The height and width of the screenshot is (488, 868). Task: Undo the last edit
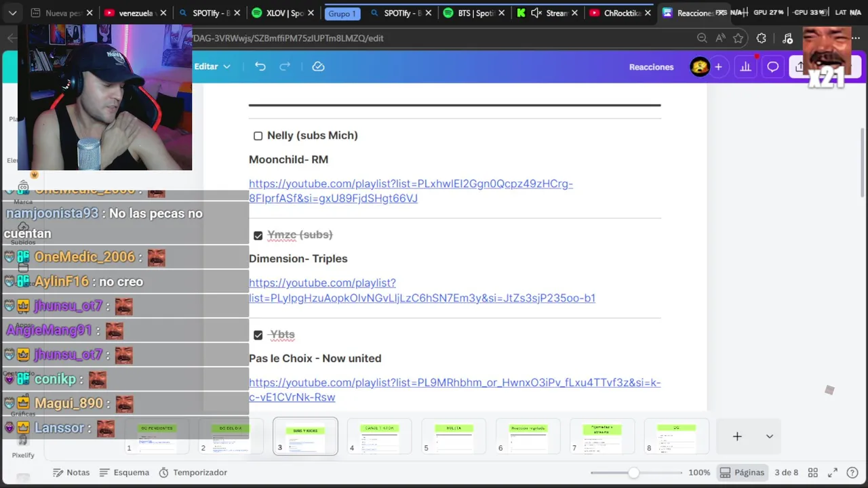click(x=260, y=66)
